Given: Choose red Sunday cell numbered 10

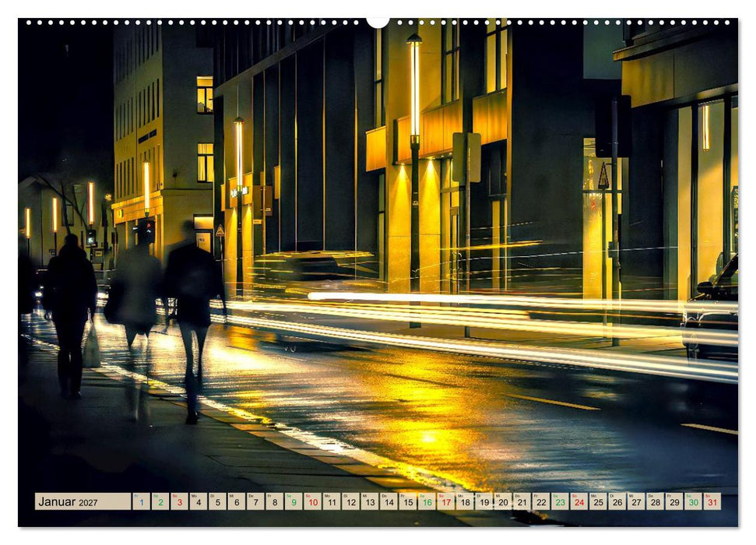Looking at the screenshot, I should (x=312, y=501).
